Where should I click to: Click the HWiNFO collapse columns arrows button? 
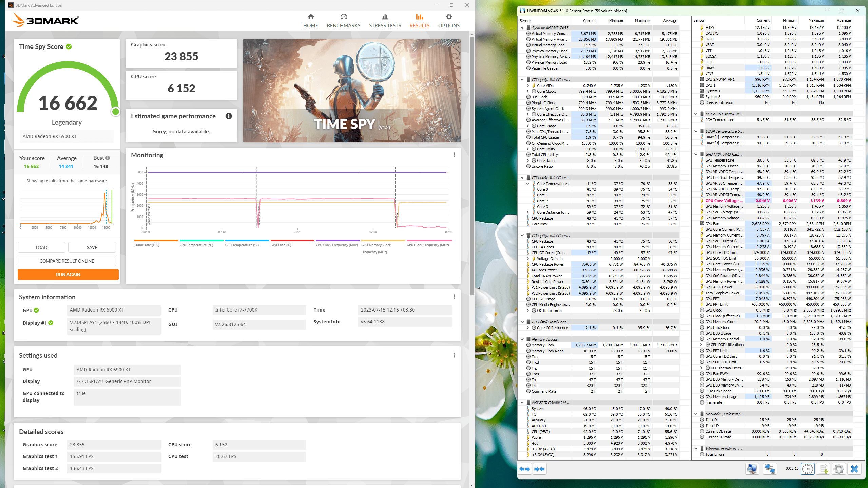539,469
